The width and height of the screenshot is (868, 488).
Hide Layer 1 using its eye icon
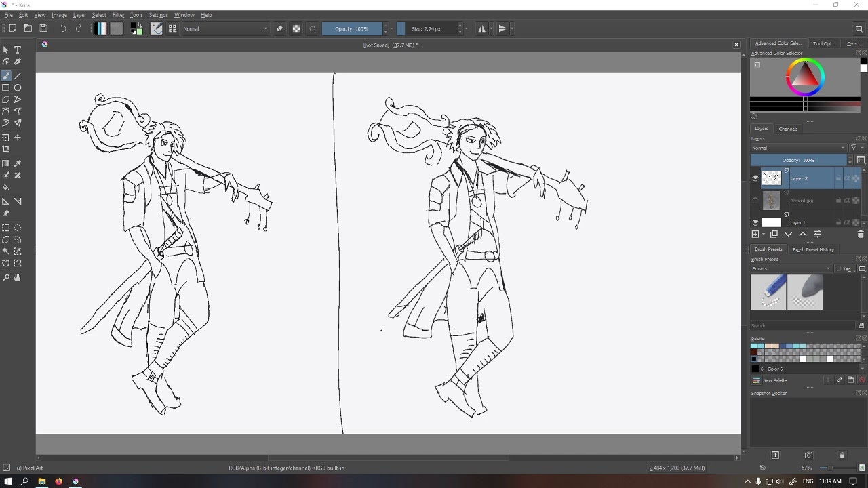tap(755, 222)
